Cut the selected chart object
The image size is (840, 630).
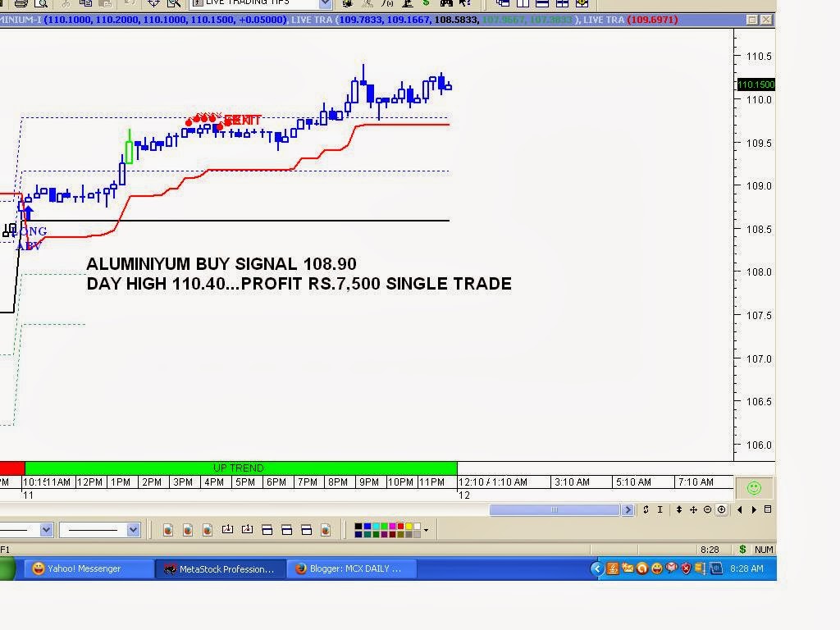tap(66, 4)
